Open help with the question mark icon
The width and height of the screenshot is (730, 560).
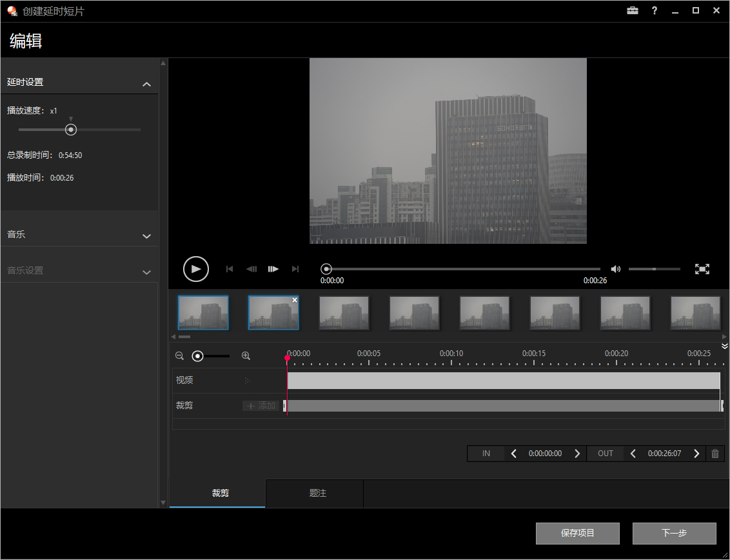654,11
